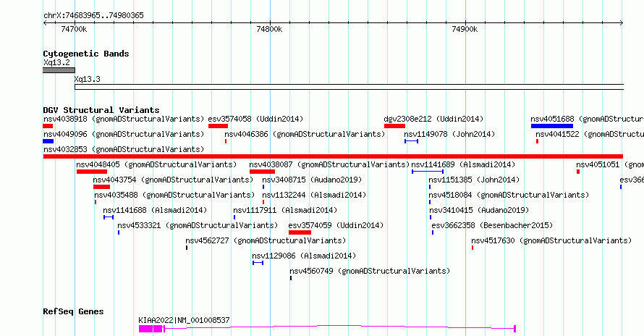
Task: Select nsv4517630 variant label
Action: pos(551,241)
